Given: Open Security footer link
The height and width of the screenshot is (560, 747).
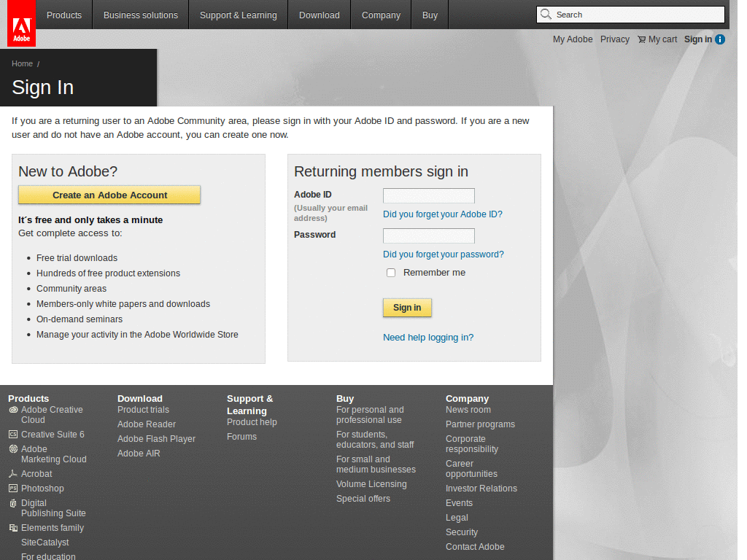Looking at the screenshot, I should pos(462,532).
